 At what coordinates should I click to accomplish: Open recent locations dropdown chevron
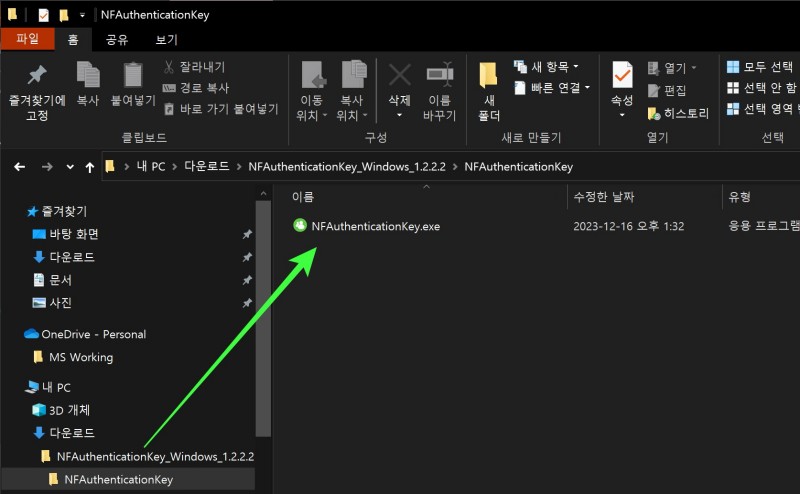point(70,167)
